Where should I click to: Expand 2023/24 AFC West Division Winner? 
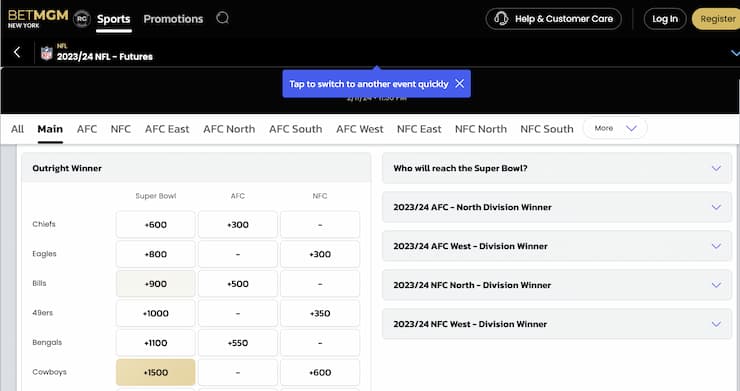point(557,246)
